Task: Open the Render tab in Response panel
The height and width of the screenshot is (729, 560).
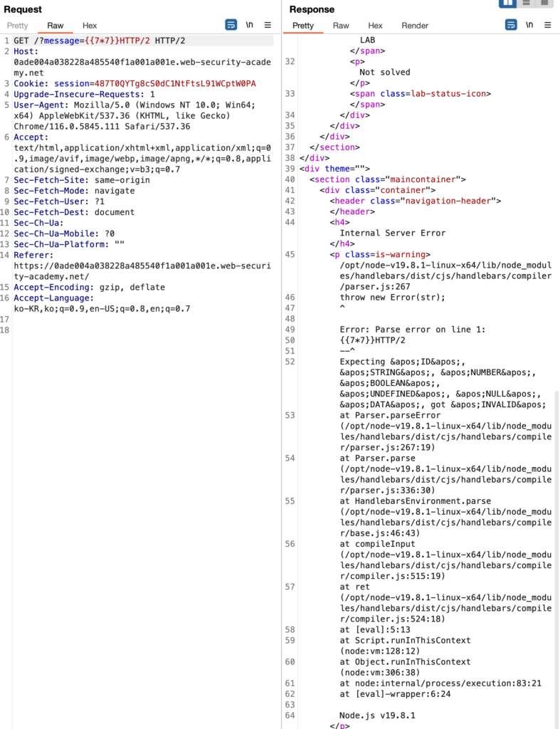Action: click(x=415, y=26)
